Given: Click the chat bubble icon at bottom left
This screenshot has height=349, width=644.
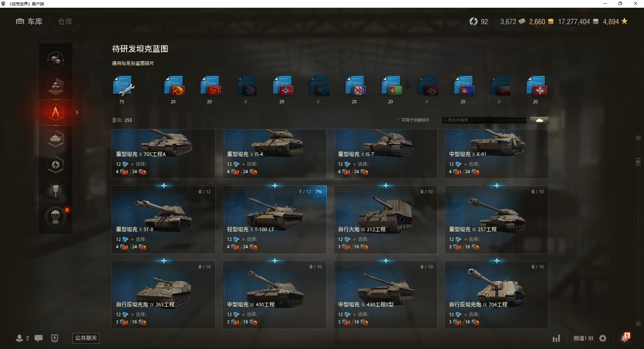Looking at the screenshot, I should pos(39,338).
